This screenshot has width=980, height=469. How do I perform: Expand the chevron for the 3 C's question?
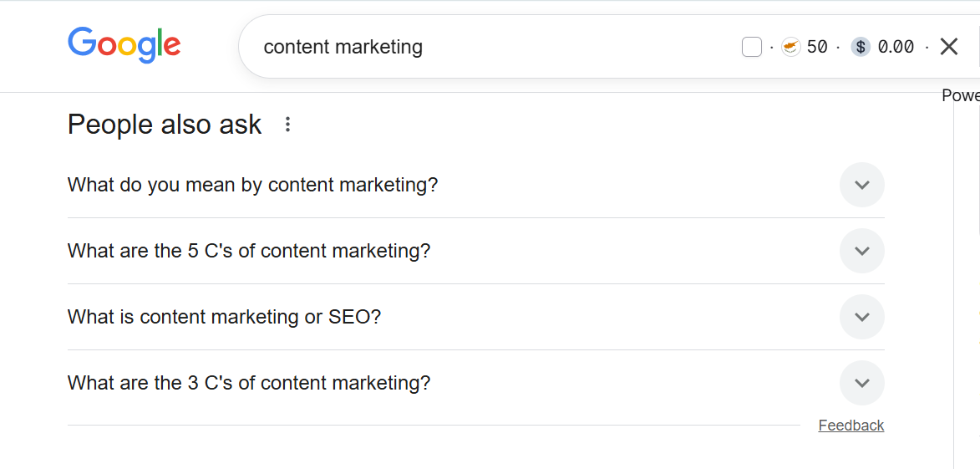coord(861,383)
